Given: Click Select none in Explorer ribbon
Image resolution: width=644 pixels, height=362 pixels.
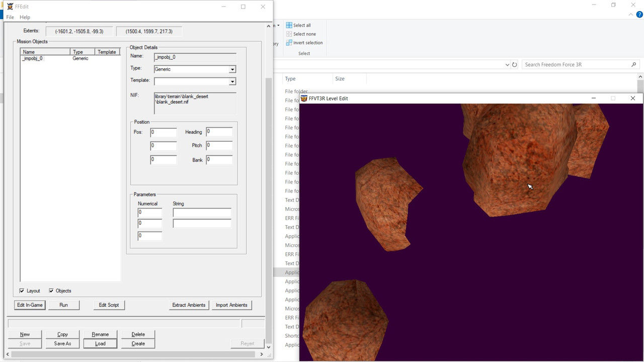Looking at the screenshot, I should [x=301, y=34].
